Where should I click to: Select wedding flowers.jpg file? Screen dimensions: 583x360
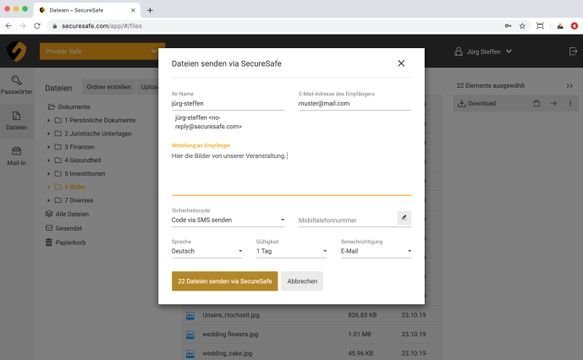pos(230,334)
